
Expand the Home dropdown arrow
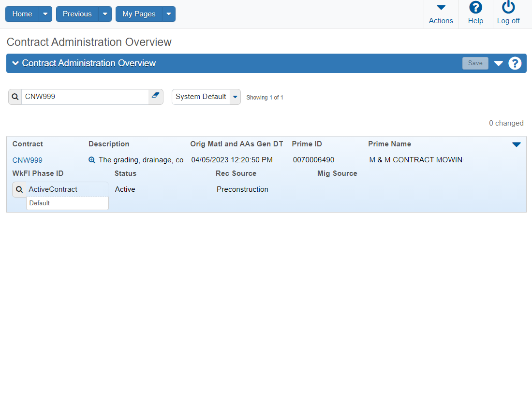tap(45, 14)
